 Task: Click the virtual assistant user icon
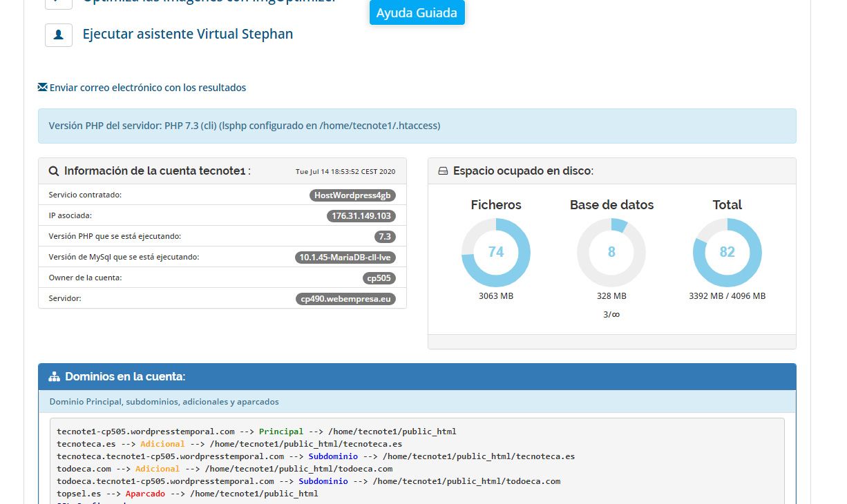click(x=59, y=35)
